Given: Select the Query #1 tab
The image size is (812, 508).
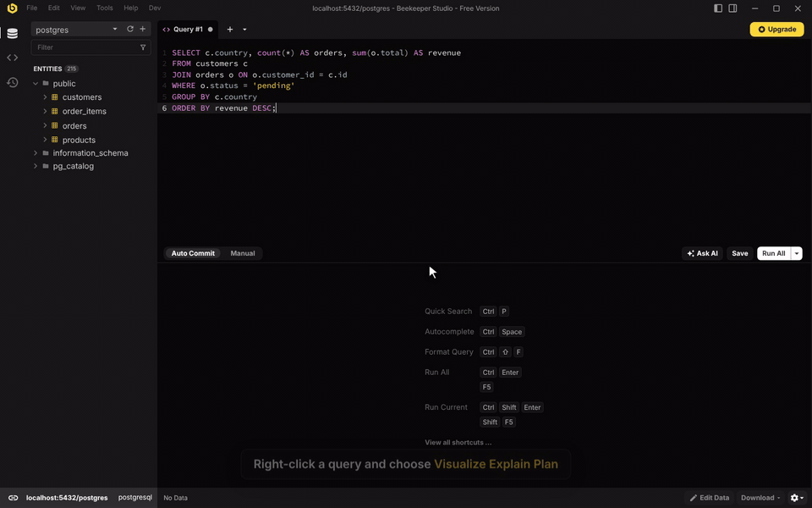Looking at the screenshot, I should click(188, 30).
